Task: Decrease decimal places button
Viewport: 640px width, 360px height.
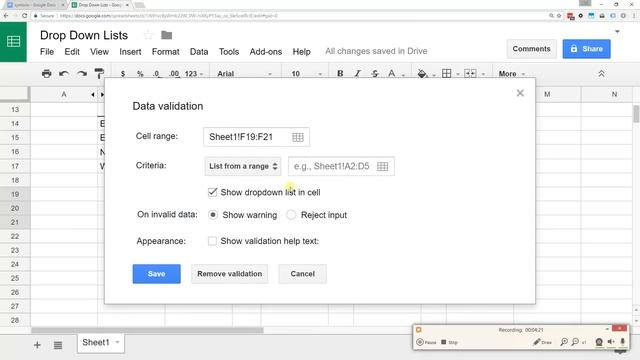Action: coord(156,74)
